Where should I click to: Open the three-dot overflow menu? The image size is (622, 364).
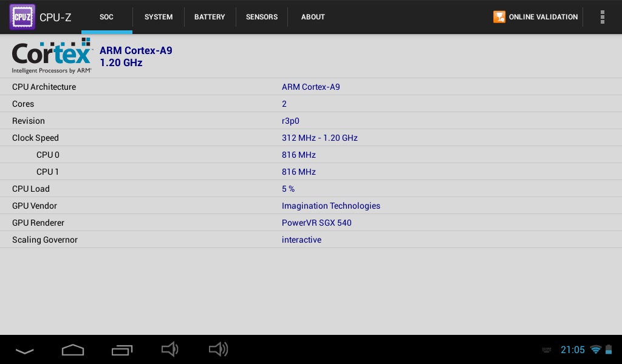pos(602,17)
